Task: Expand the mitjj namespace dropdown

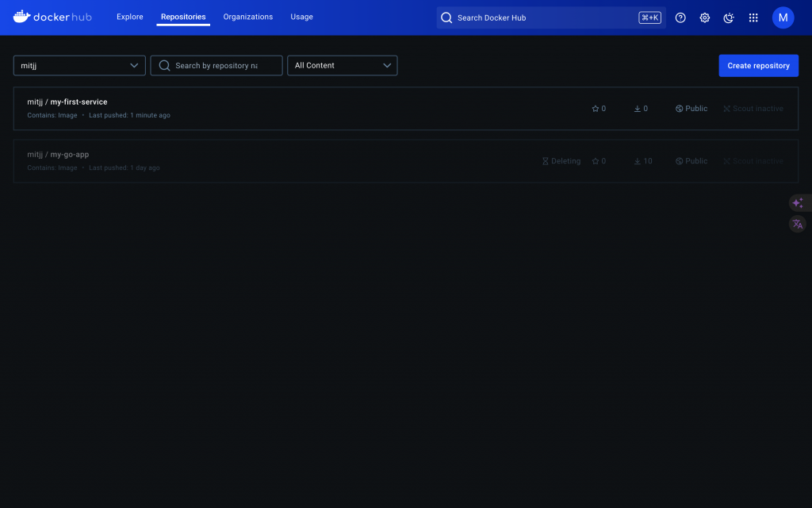Action: coord(79,65)
